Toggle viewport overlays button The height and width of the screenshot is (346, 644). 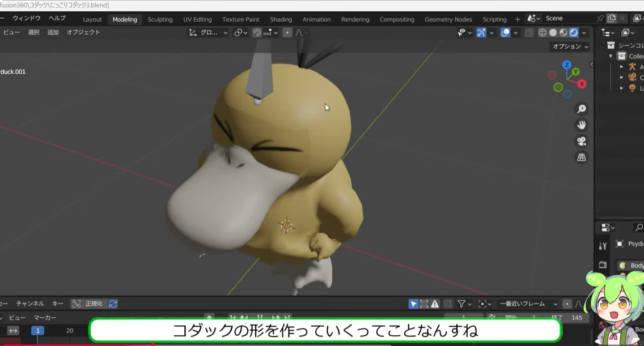point(505,32)
